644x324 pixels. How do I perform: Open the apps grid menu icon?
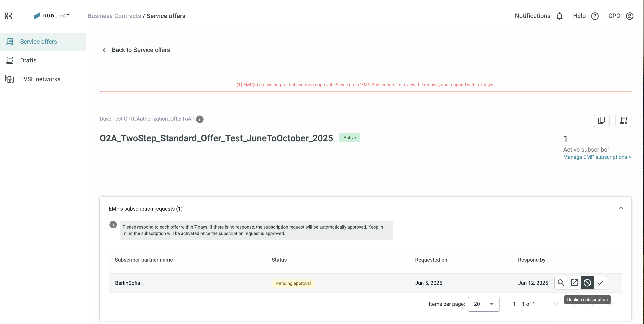(x=8, y=16)
